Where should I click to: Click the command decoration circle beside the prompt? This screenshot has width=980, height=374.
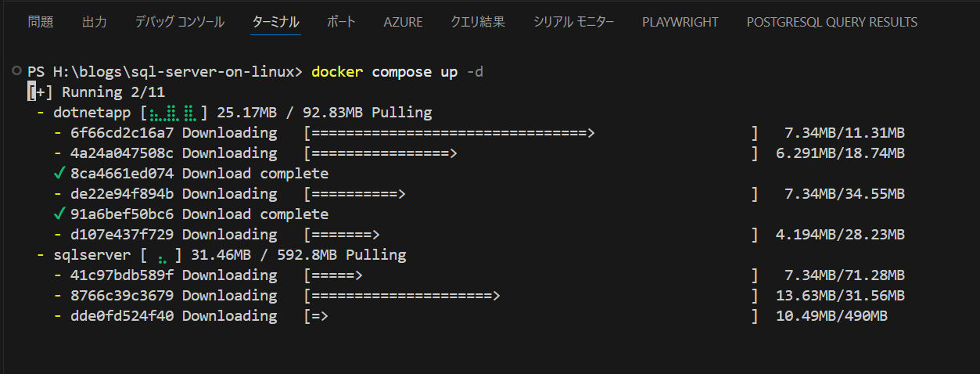pos(17,71)
